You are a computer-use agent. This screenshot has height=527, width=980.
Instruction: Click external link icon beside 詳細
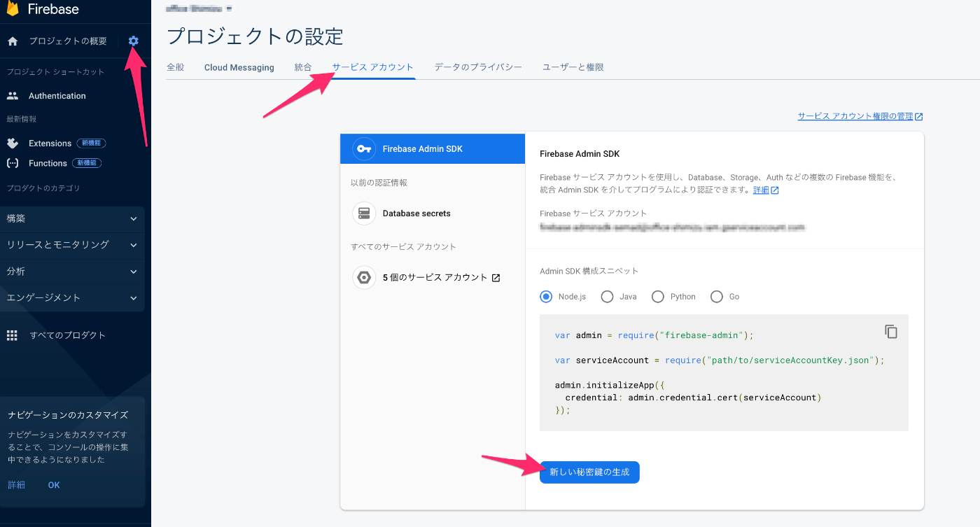coord(775,190)
